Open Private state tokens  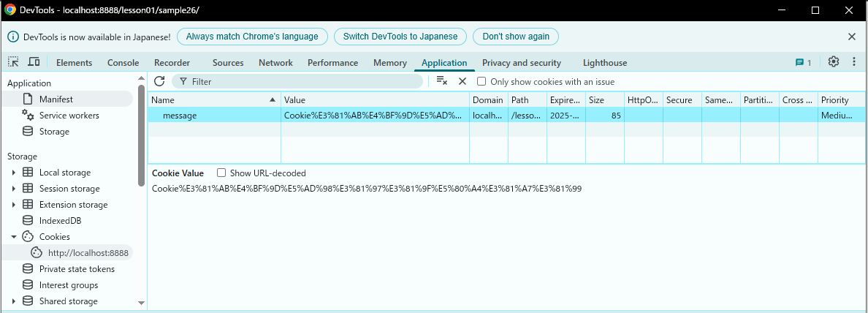pyautogui.click(x=77, y=268)
